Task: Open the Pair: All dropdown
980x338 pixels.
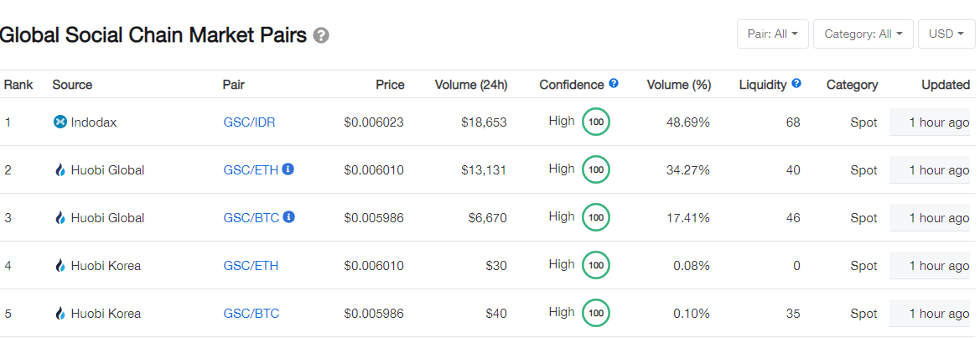Action: 772,34
